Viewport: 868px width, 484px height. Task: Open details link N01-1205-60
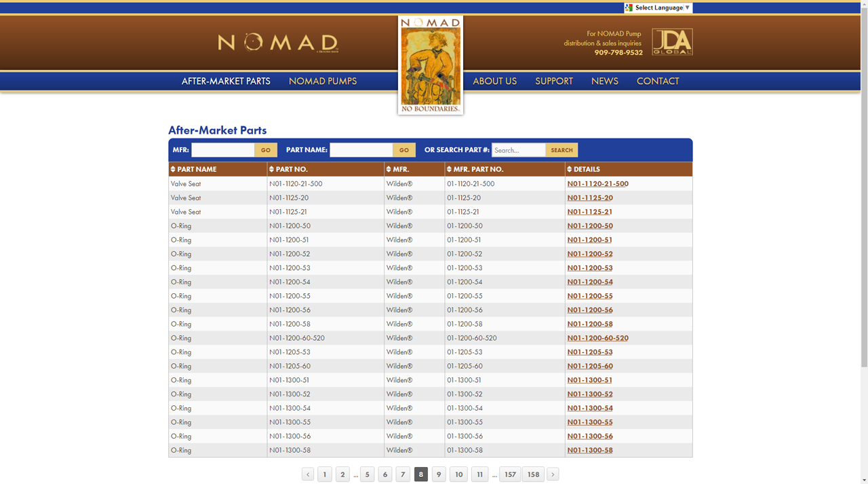[590, 367]
